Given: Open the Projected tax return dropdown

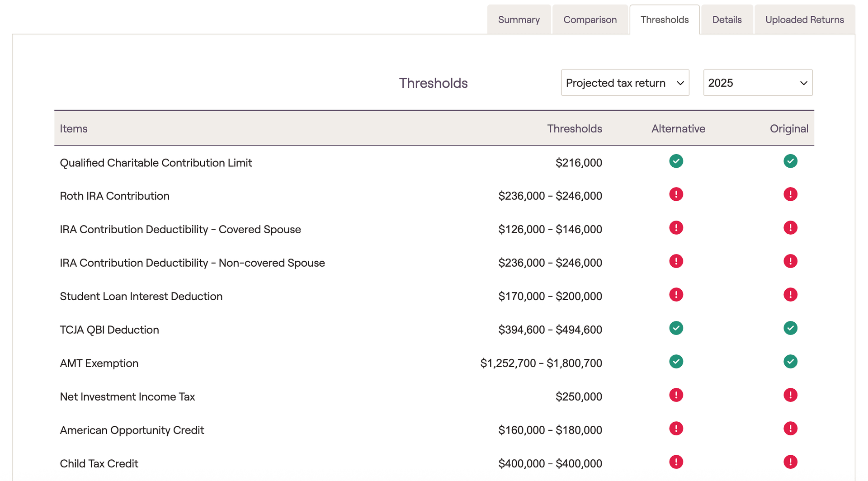Looking at the screenshot, I should pos(625,83).
